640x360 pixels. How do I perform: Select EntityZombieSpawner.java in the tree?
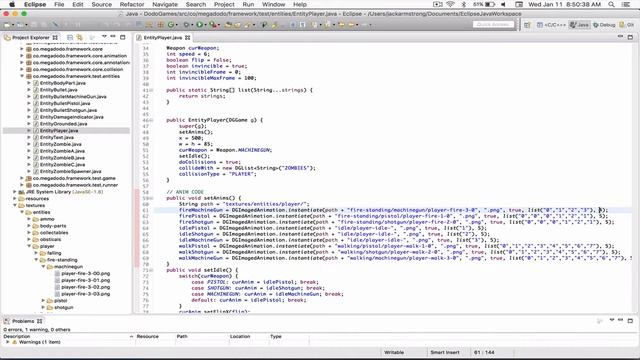point(70,171)
